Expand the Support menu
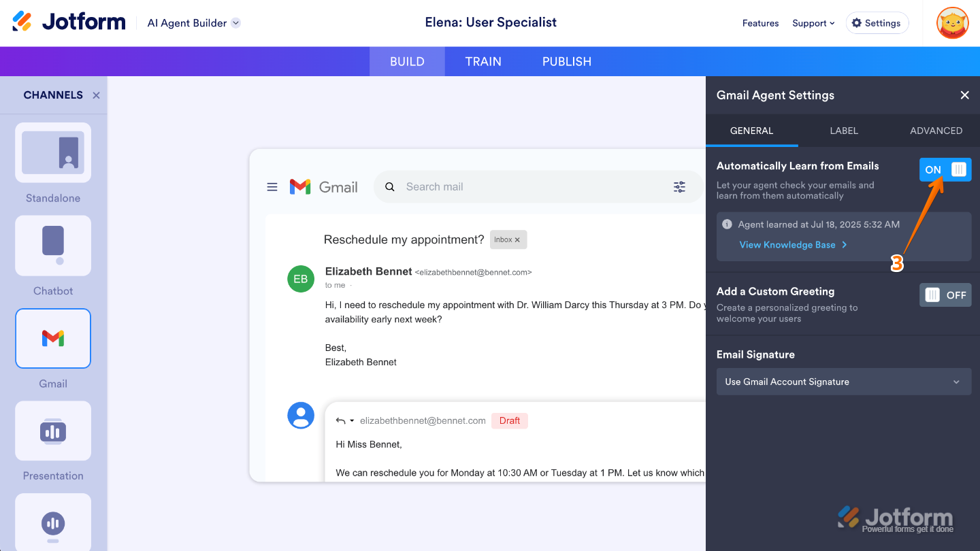The image size is (980, 551). (813, 23)
